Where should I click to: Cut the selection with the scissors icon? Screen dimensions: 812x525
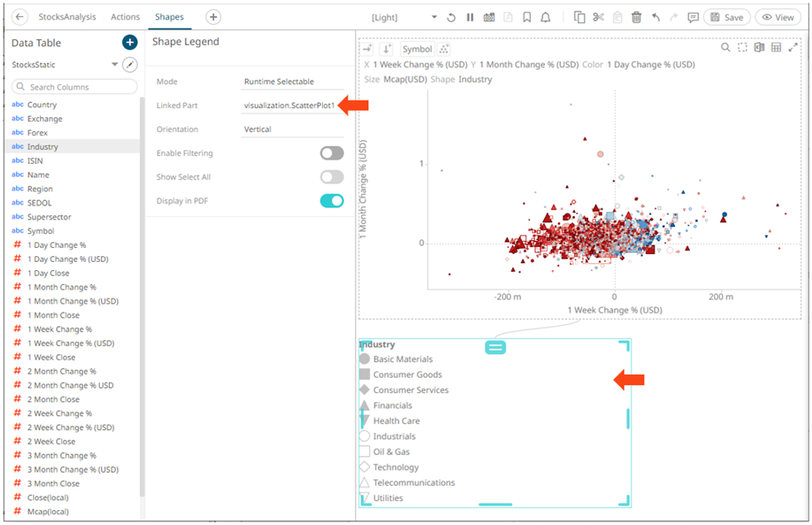click(x=599, y=17)
